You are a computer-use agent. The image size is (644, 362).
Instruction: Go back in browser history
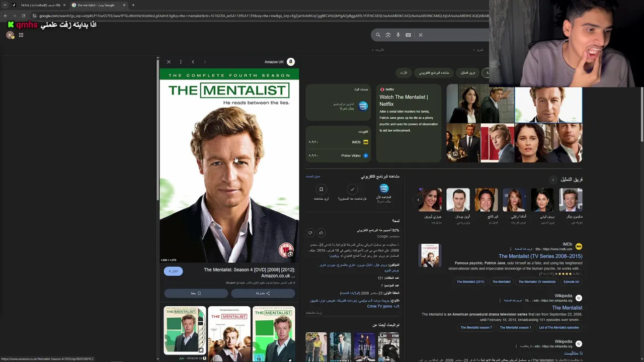point(6,16)
